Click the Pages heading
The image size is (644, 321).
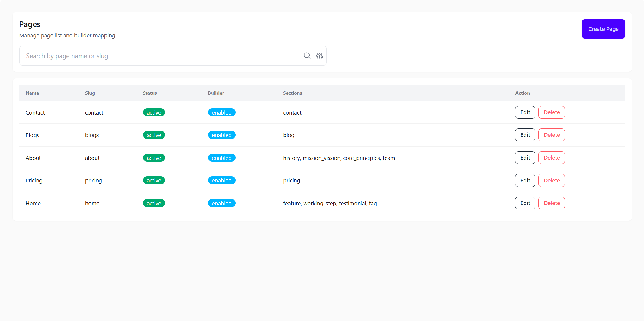(x=30, y=24)
